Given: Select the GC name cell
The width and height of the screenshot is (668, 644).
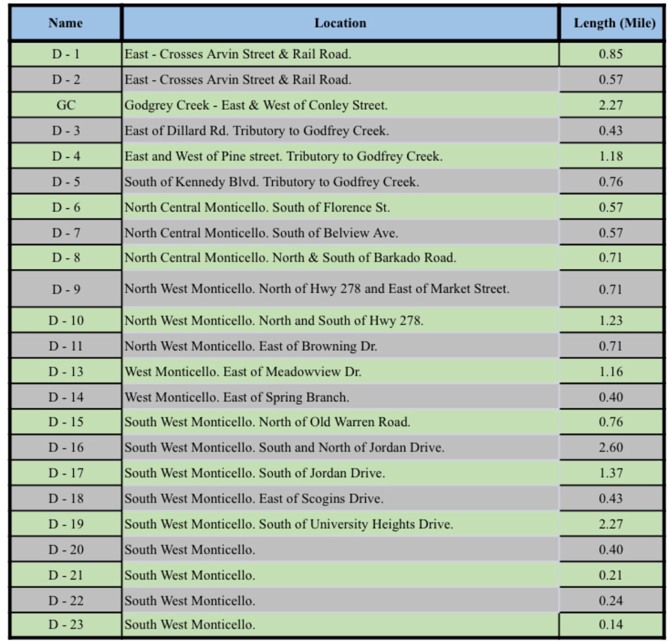Looking at the screenshot, I should (x=66, y=105).
